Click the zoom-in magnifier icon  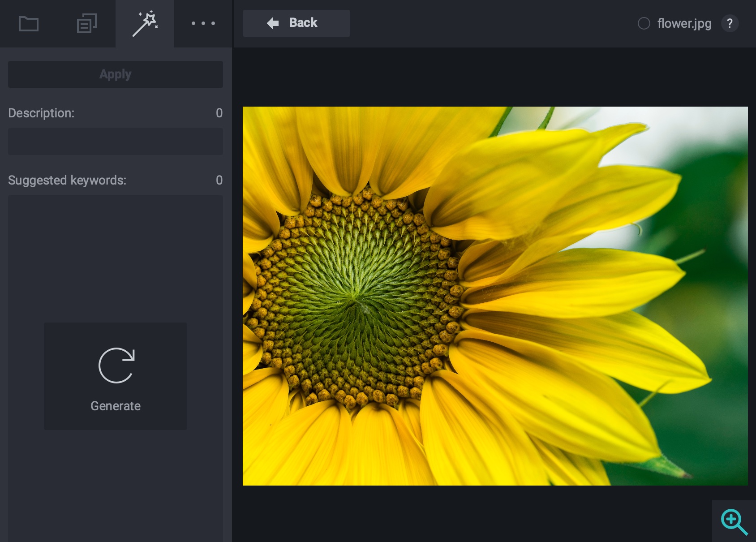(734, 521)
